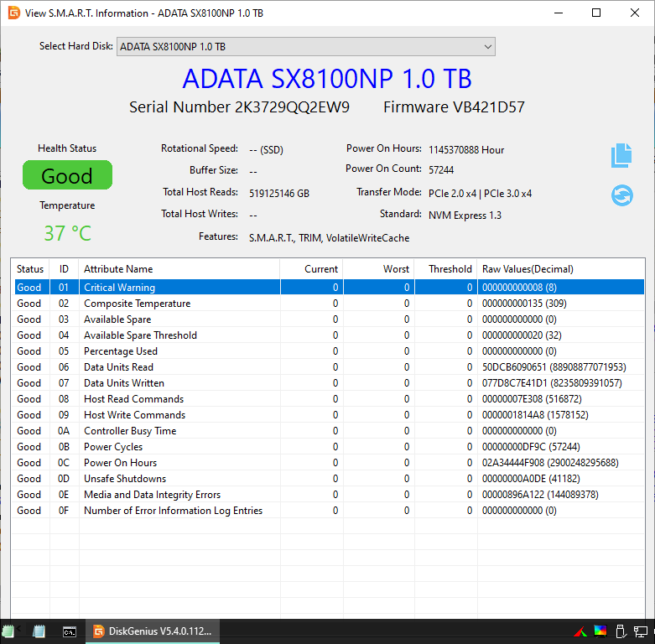Open the rainbow color display tray icon
Image resolution: width=655 pixels, height=644 pixels.
pyautogui.click(x=600, y=631)
